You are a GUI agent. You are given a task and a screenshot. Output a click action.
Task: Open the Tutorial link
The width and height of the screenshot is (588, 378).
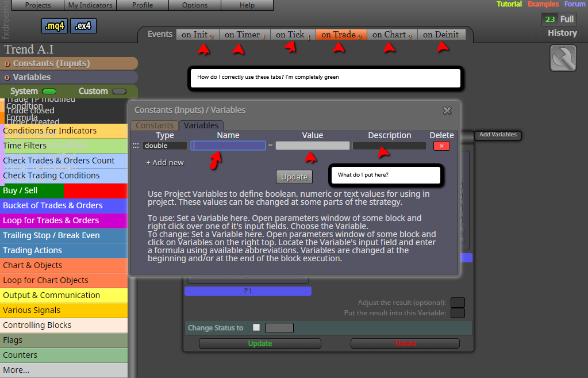tap(509, 4)
